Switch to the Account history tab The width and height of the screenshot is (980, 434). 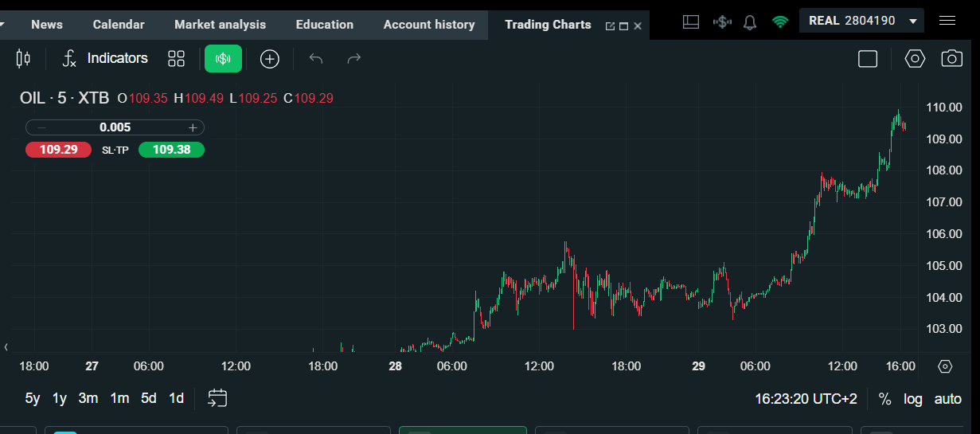(x=429, y=25)
